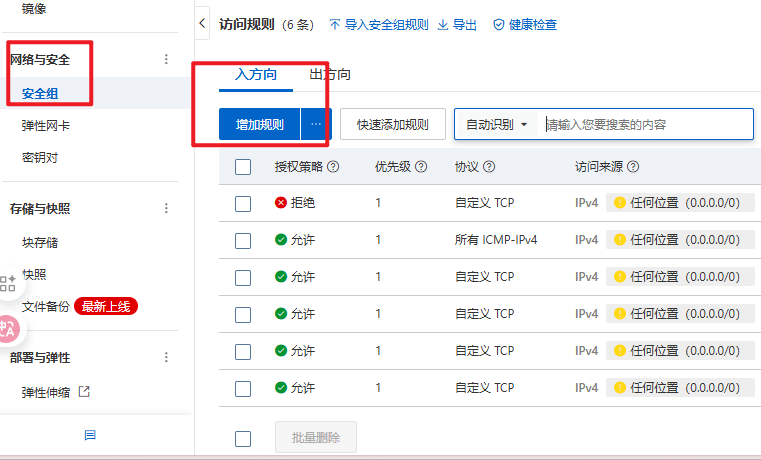Focus the rule search input field
Image resolution: width=761 pixels, height=460 pixels.
[x=647, y=125]
